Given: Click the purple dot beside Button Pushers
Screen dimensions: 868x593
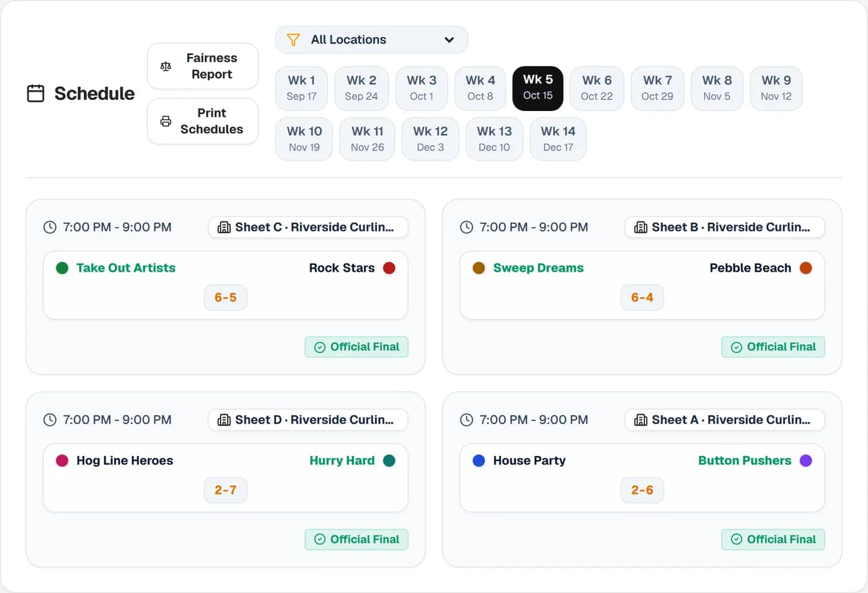Looking at the screenshot, I should pyautogui.click(x=806, y=461).
